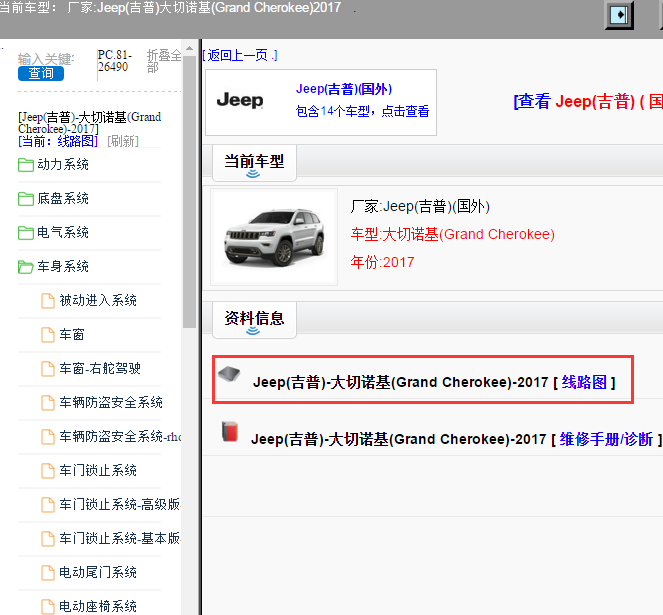This screenshot has height=615, width=663.
Task: Click 折叠全部 to collapse all
Action: [164, 61]
